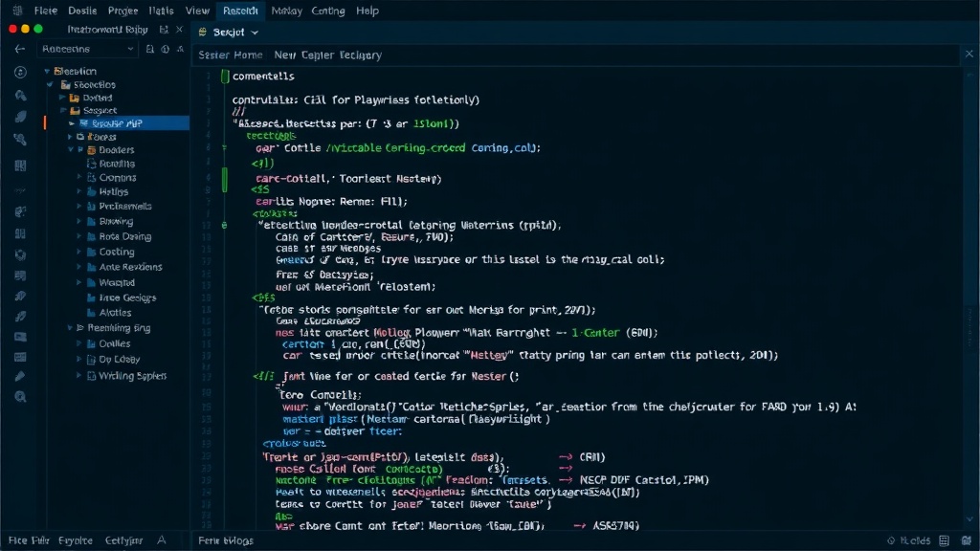This screenshot has height=551, width=980.
Task: Click the editor scrollbar down arrow
Action: (x=969, y=519)
